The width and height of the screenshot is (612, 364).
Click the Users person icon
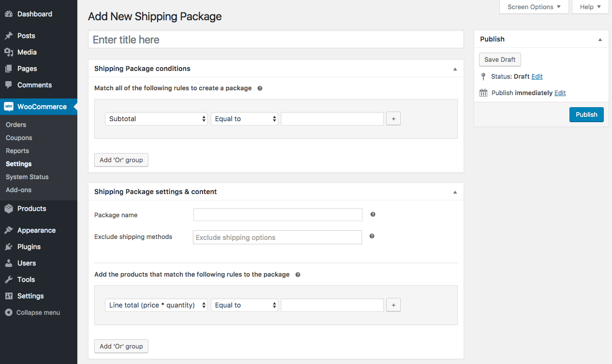pos(9,263)
